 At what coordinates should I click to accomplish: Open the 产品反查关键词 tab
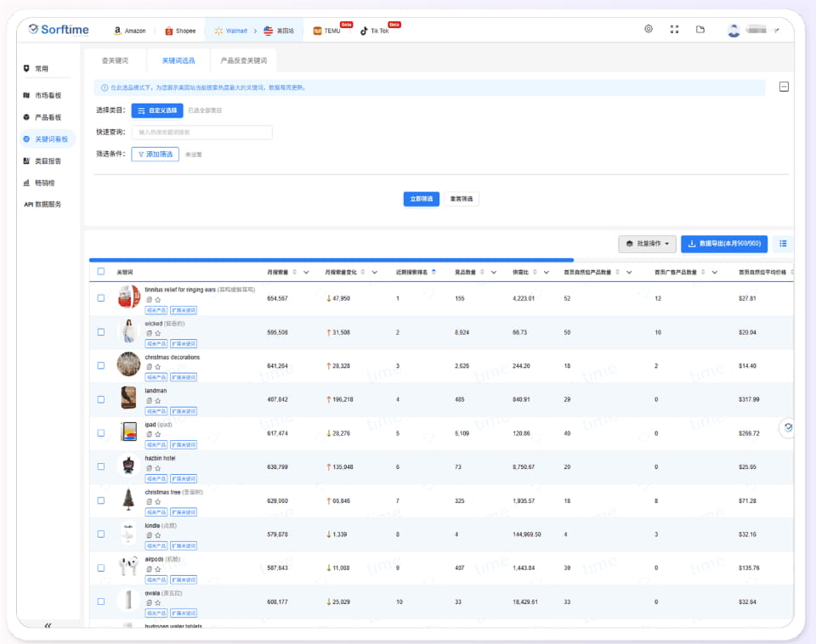pos(244,61)
